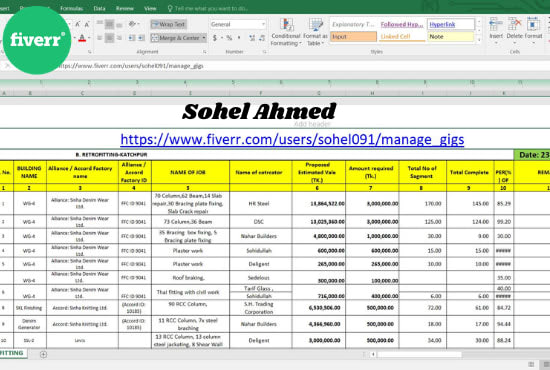This screenshot has height=370, width=550.
Task: Align the text to the left
Action: click(x=100, y=38)
